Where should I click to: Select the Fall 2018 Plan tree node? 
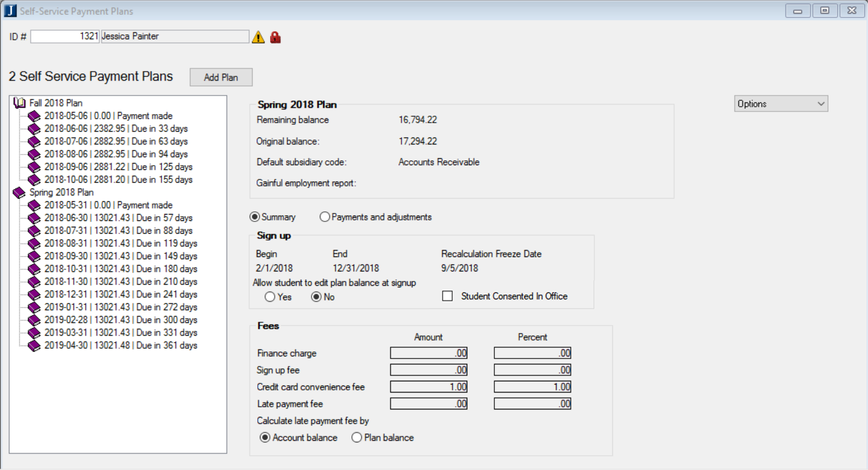56,103
